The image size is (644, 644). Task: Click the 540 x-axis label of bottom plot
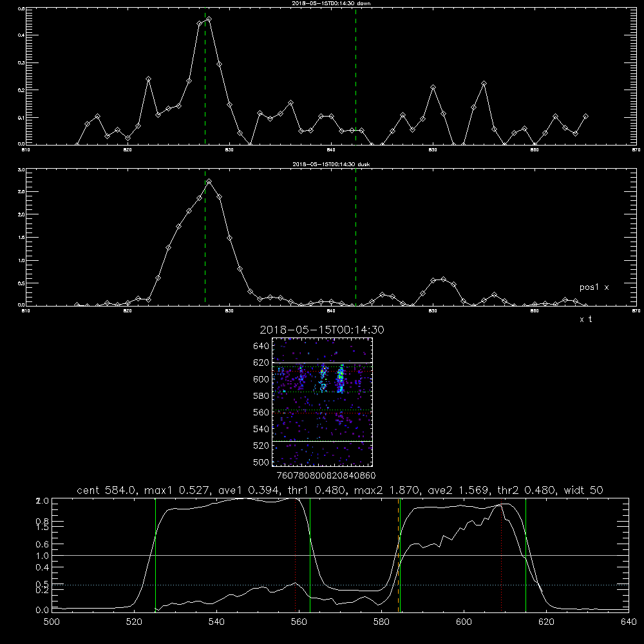click(216, 622)
